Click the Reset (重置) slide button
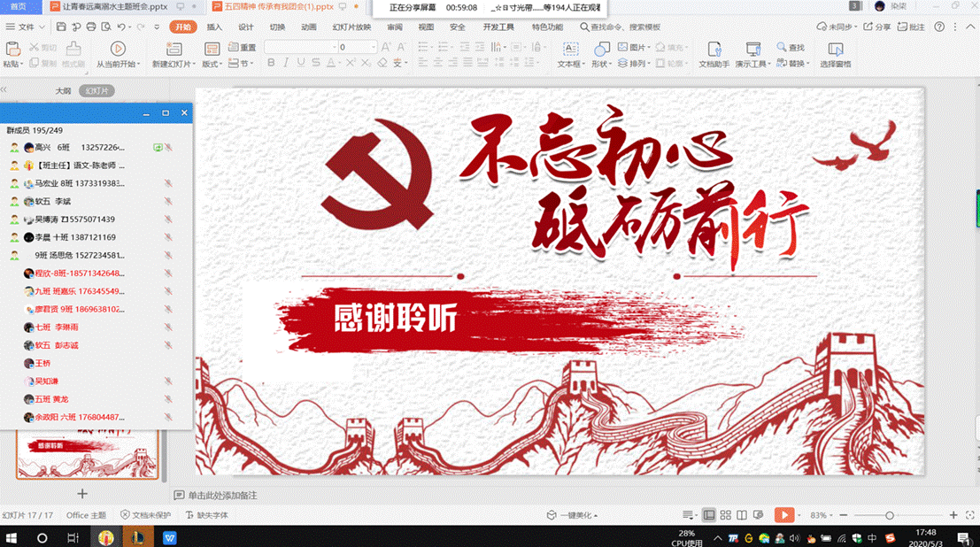980x547 pixels. click(x=243, y=48)
